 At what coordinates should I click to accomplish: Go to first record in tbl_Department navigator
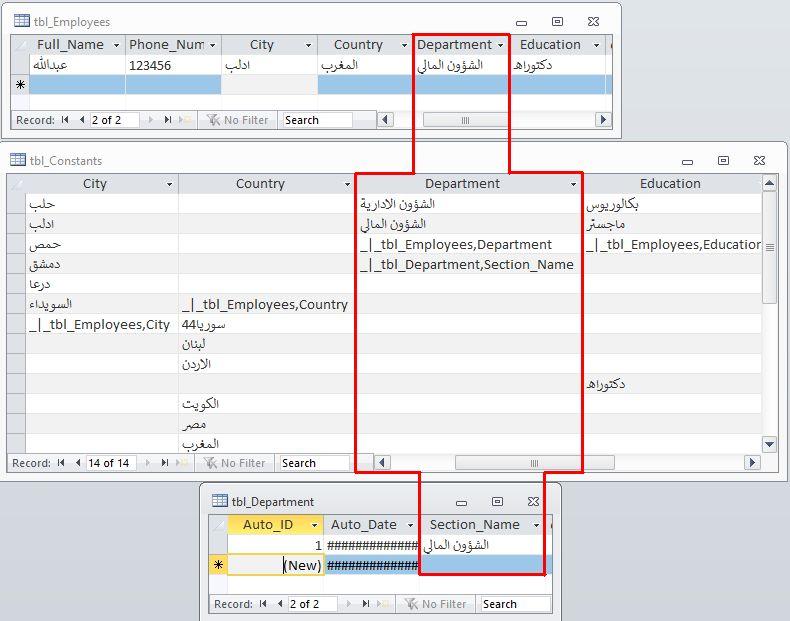264,604
